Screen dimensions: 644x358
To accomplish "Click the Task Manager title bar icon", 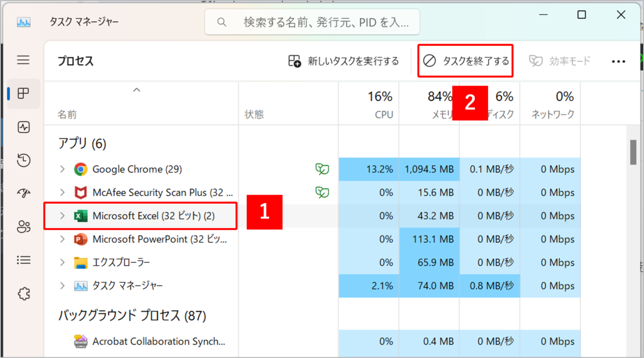I will click(x=23, y=22).
